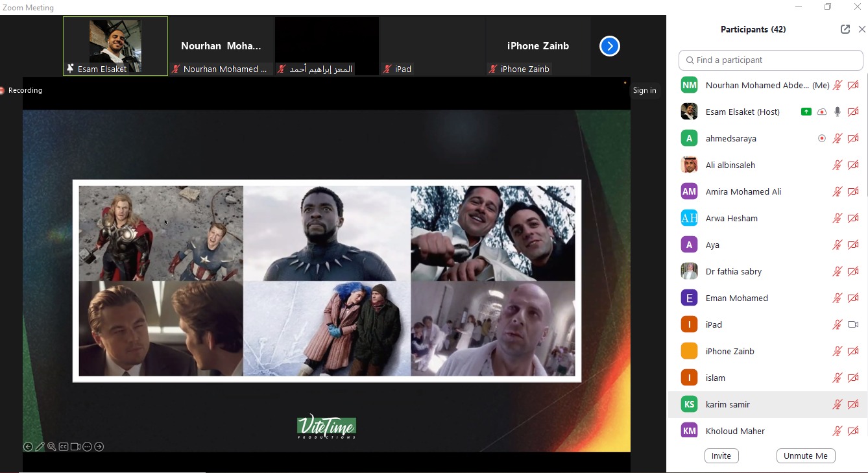Click the Unmute Me button
The width and height of the screenshot is (868, 473).
click(806, 455)
